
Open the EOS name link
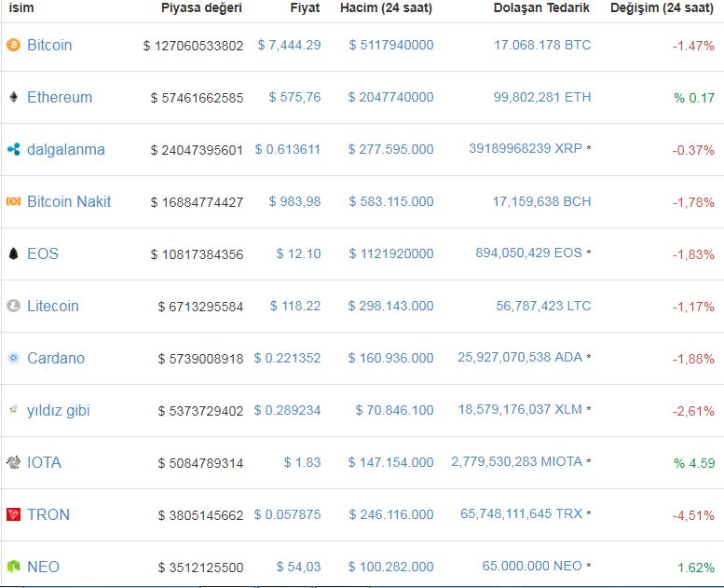pyautogui.click(x=43, y=253)
